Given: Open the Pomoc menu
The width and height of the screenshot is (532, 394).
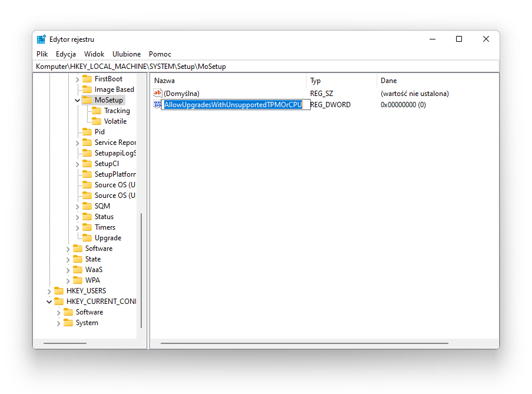Looking at the screenshot, I should click(160, 54).
